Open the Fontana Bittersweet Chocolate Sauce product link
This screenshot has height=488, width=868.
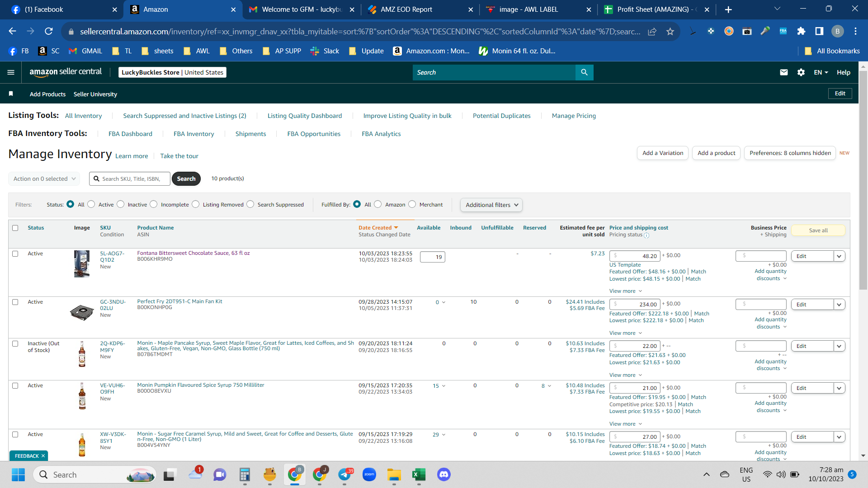193,253
